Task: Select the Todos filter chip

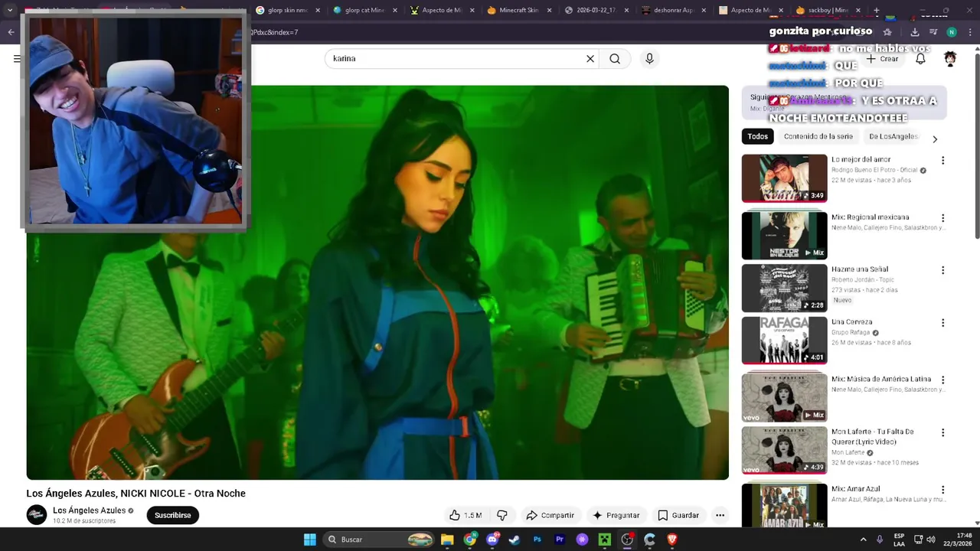Action: [758, 136]
